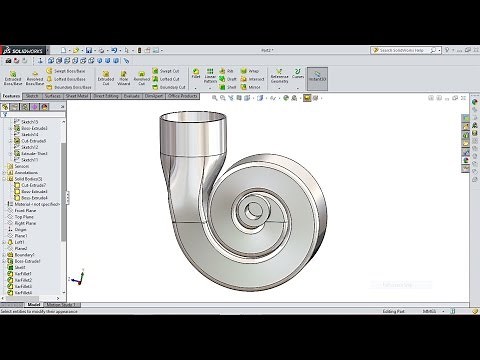Switch to the Evaluate tab
480x360 pixels.
[132, 96]
